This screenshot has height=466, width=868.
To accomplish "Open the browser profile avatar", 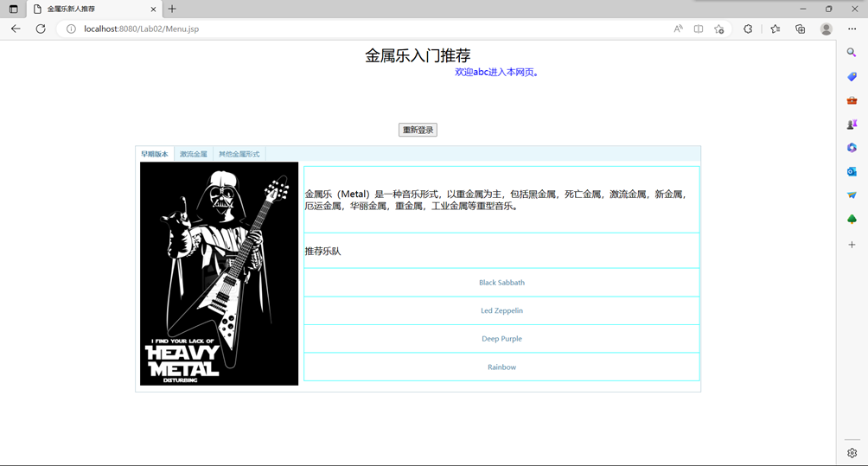I will 826,29.
